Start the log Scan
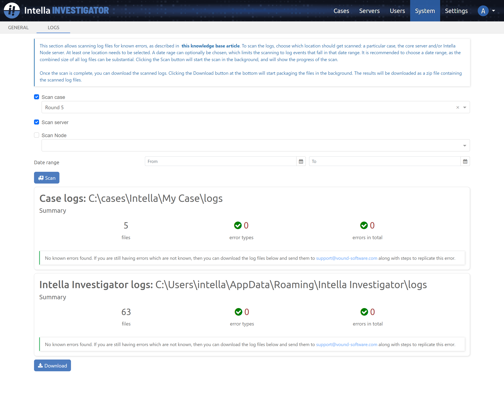504x420 pixels. tap(47, 178)
